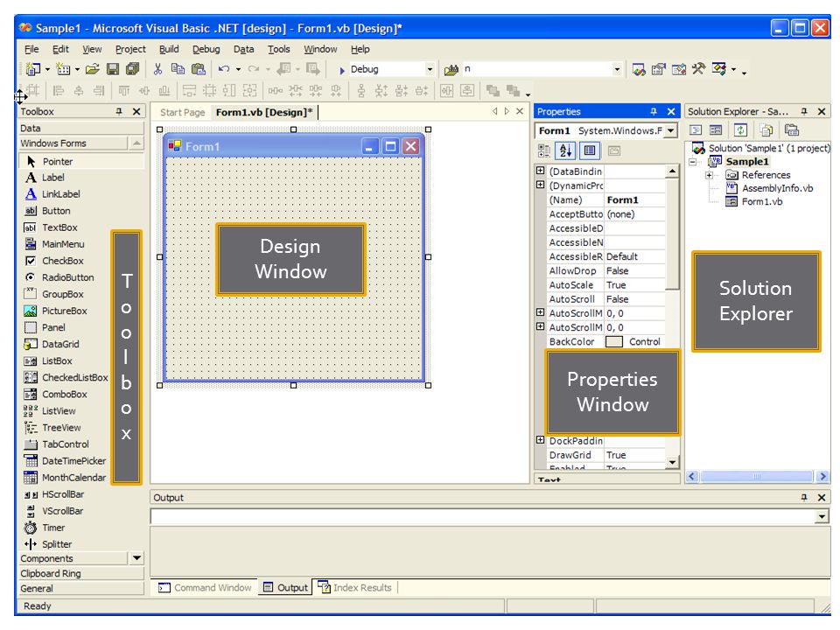Click the BackColor Control color swatch
Image resolution: width=840 pixels, height=630 pixels.
[614, 342]
